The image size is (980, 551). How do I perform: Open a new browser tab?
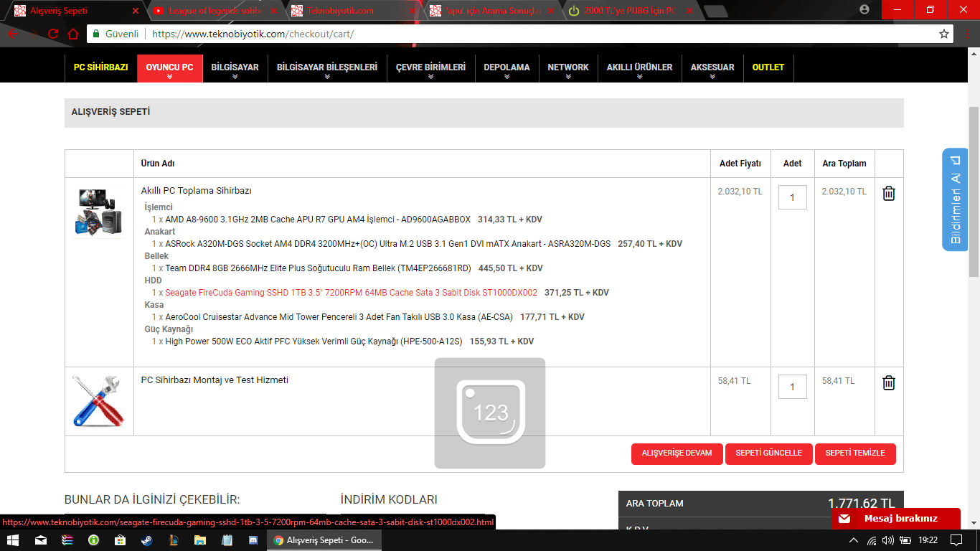tap(716, 11)
